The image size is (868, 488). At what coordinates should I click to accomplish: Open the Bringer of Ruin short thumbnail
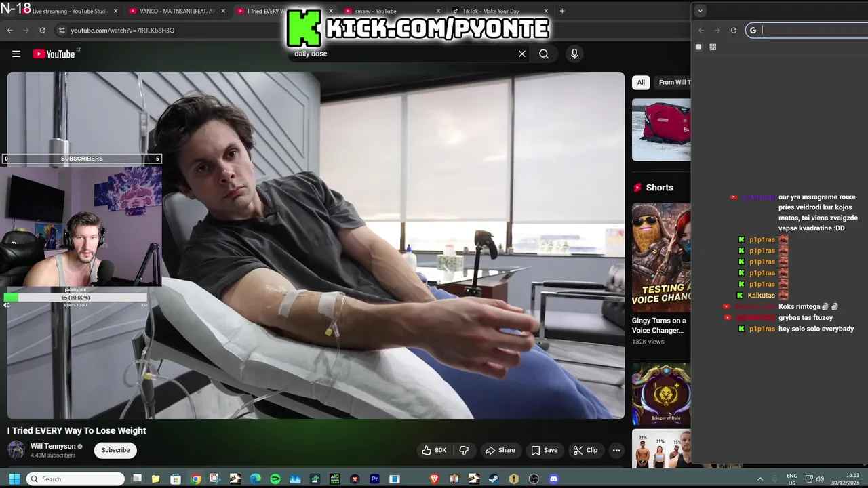pyautogui.click(x=661, y=394)
